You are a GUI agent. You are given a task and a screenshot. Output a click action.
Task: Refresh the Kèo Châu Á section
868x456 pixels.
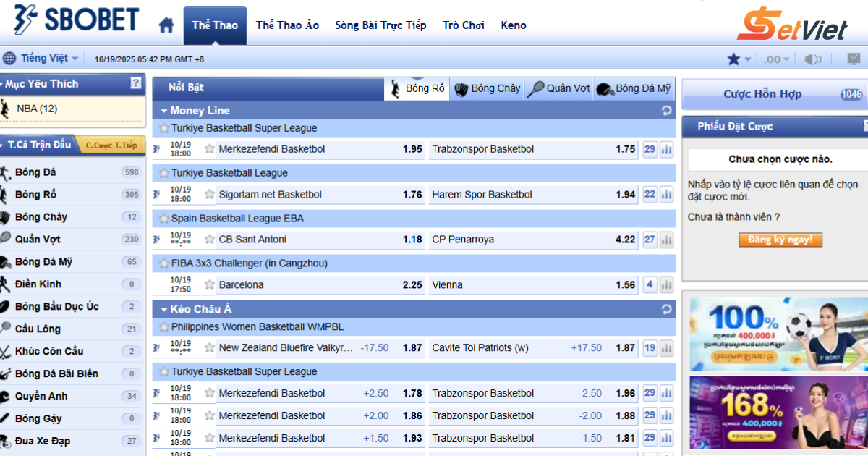(x=666, y=310)
